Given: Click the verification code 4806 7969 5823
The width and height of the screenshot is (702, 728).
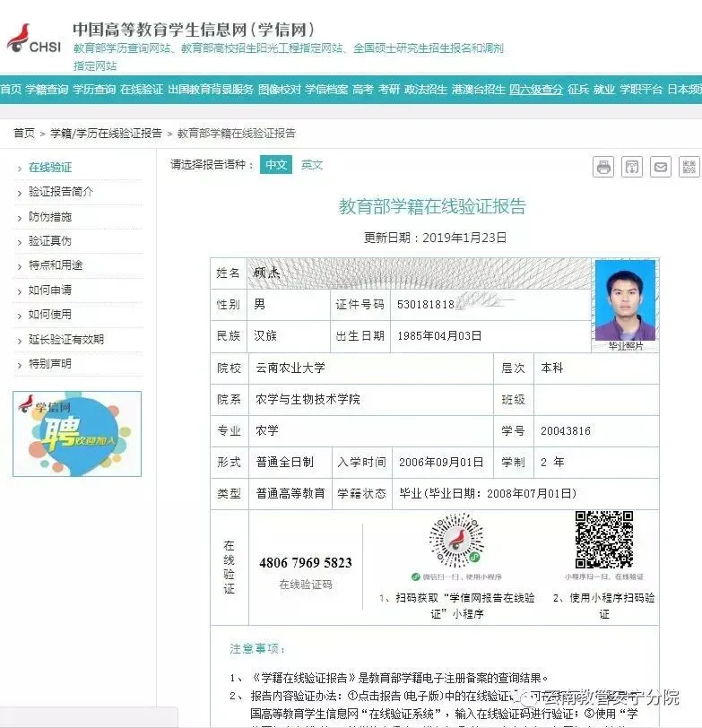Looking at the screenshot, I should [x=306, y=563].
